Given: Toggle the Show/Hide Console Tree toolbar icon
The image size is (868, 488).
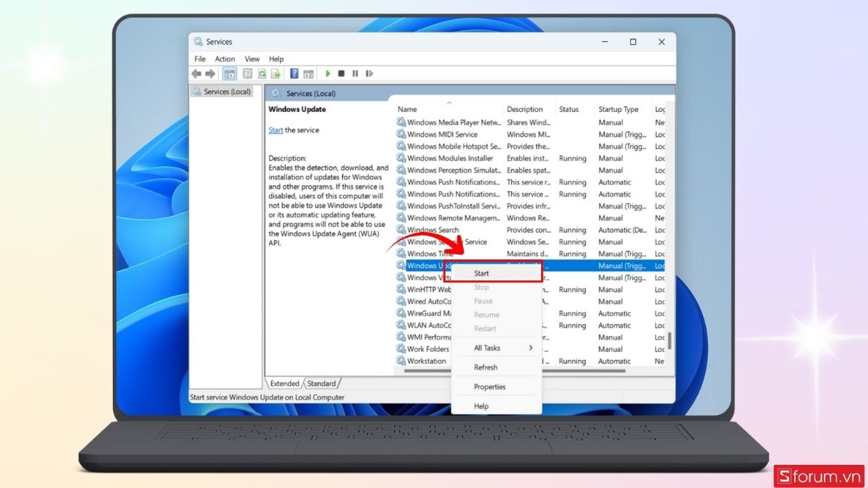Looking at the screenshot, I should pyautogui.click(x=229, y=74).
